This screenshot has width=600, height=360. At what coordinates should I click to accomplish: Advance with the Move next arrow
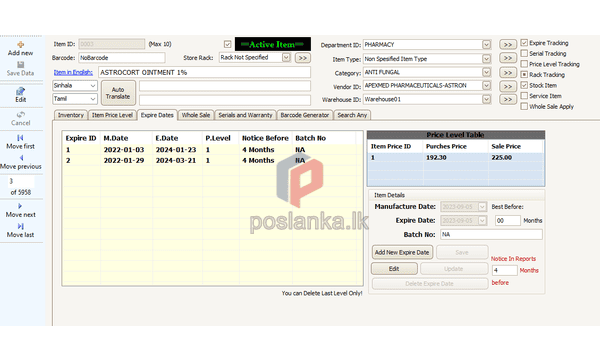tap(20, 206)
